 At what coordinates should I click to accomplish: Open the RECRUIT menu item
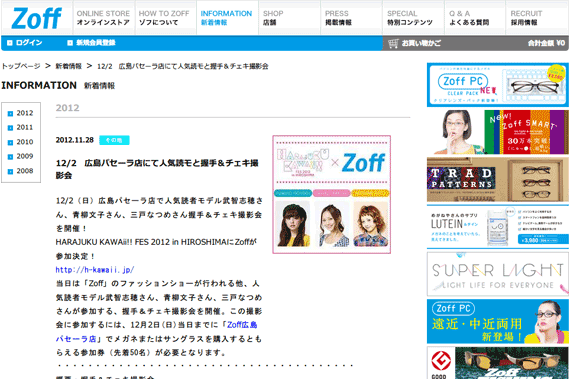[537, 18]
